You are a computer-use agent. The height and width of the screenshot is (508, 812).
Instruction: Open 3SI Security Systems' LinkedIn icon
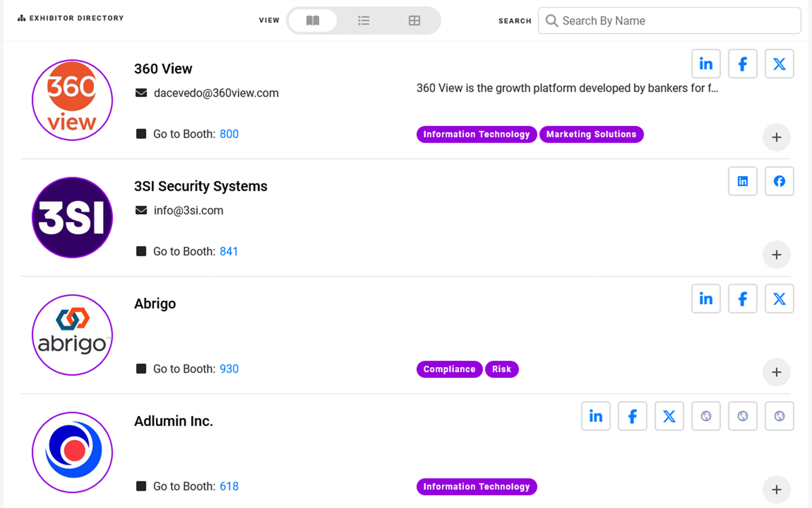[742, 181]
